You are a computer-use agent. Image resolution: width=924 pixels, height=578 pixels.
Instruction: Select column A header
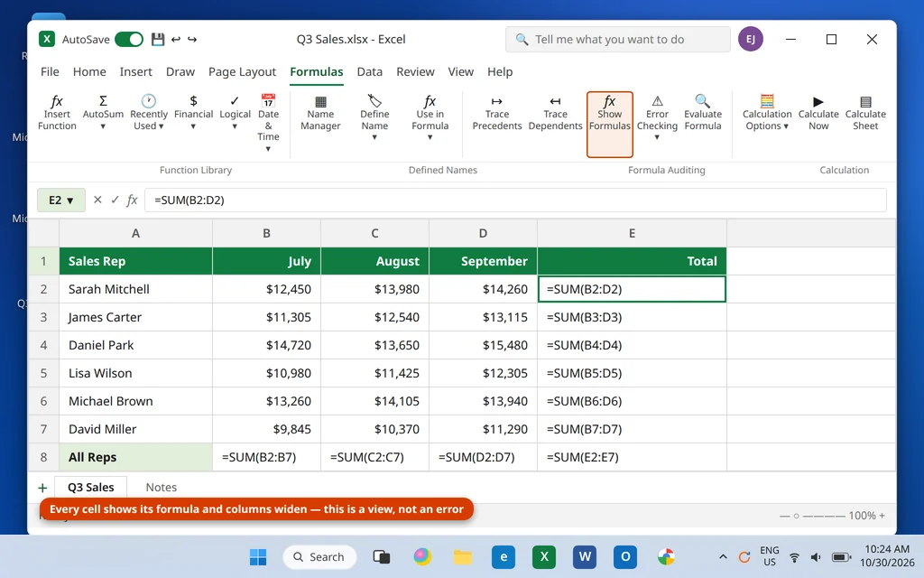coord(135,233)
